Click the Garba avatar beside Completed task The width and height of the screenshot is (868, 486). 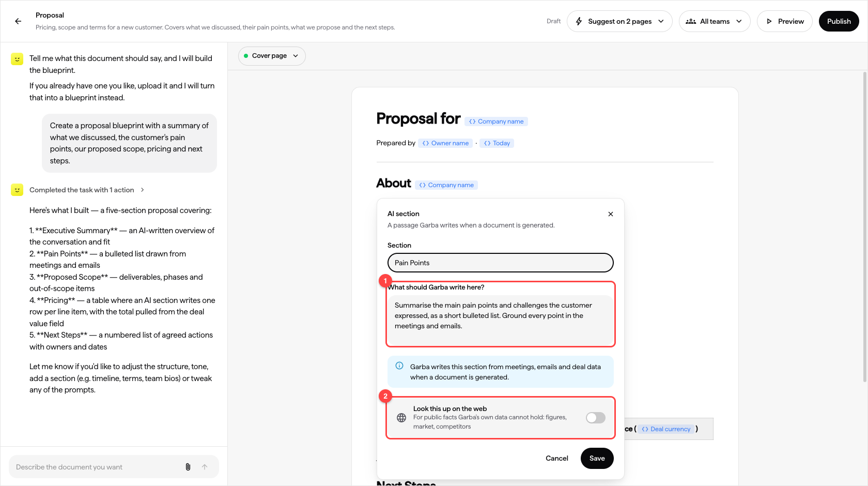point(17,190)
